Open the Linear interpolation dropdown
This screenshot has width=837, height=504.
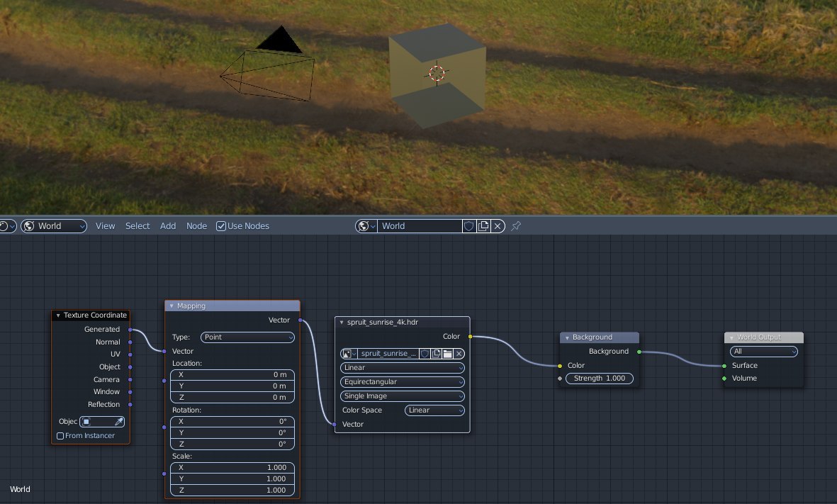(403, 367)
